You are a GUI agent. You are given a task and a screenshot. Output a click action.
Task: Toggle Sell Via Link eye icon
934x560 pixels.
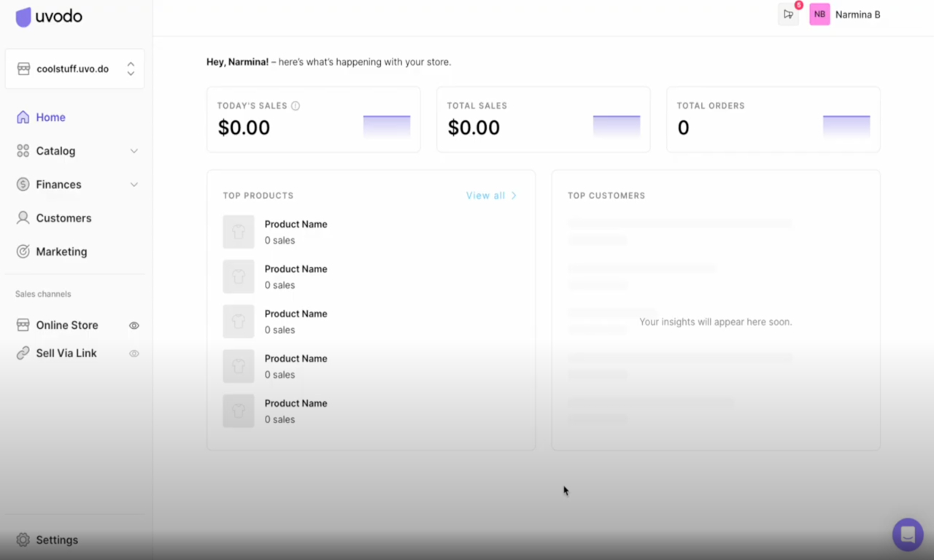point(134,354)
